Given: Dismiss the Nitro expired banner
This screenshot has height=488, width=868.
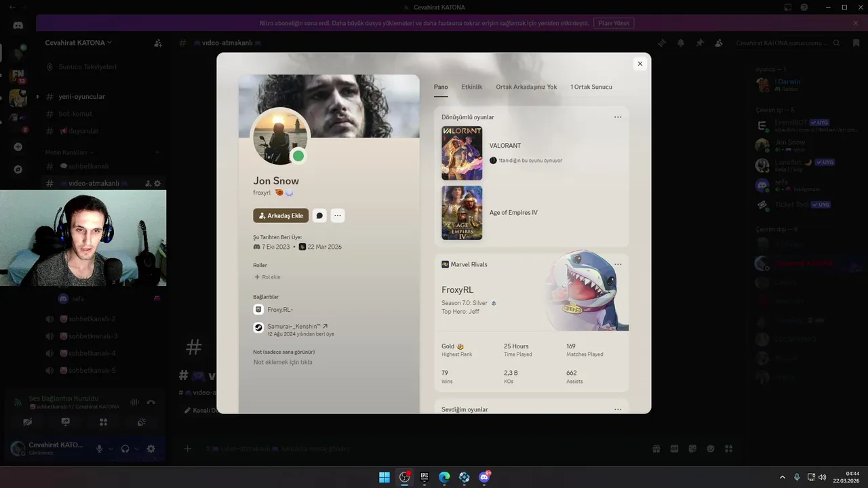Looking at the screenshot, I should [x=856, y=23].
